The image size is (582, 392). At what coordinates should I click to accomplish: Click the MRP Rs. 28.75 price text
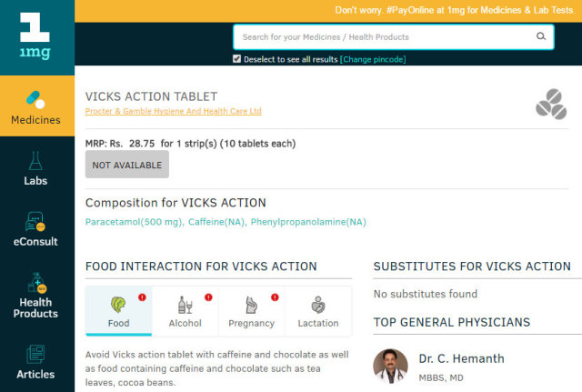pos(190,144)
